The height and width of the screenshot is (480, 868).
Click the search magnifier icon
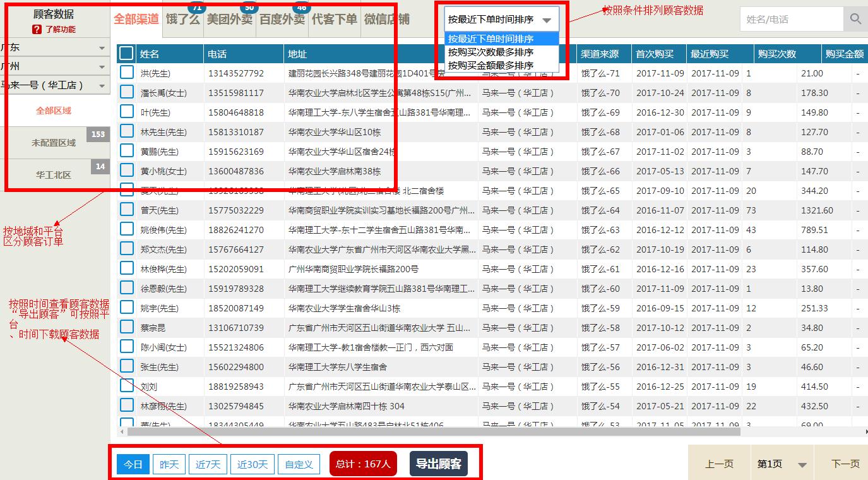point(855,19)
